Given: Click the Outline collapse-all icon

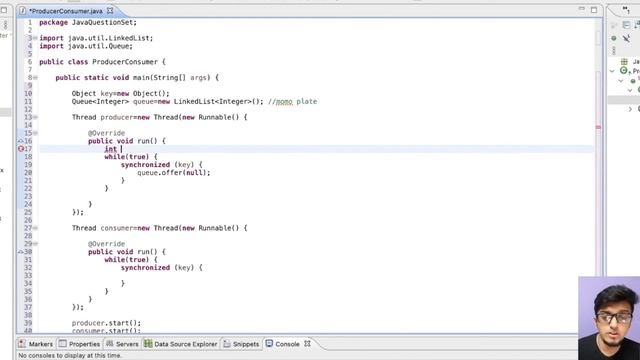Looking at the screenshot, I should [626, 25].
